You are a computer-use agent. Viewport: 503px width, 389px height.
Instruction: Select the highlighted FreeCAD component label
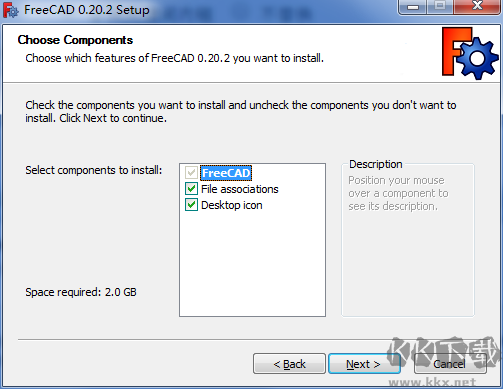(226, 173)
